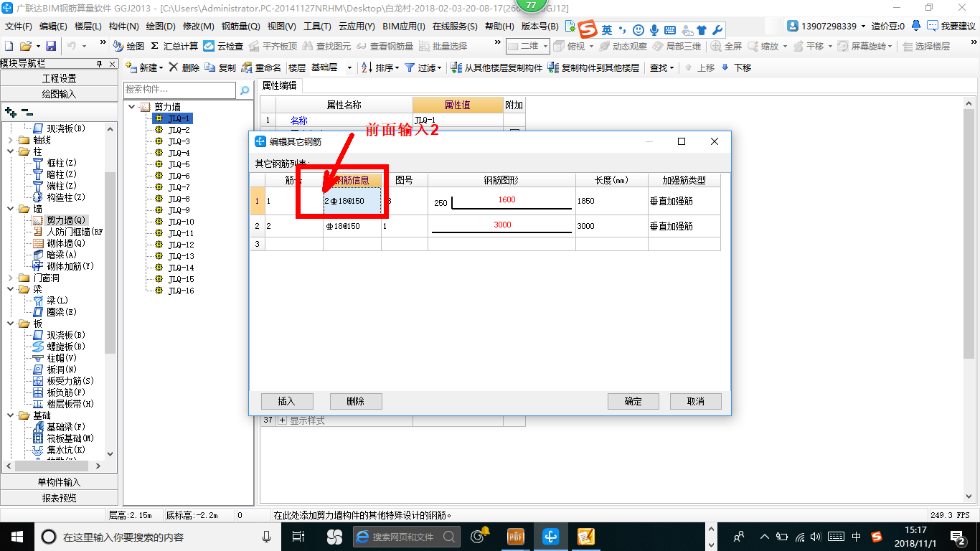Expand row 37 显示样式 property
Image resolution: width=980 pixels, height=551 pixels.
pyautogui.click(x=283, y=420)
